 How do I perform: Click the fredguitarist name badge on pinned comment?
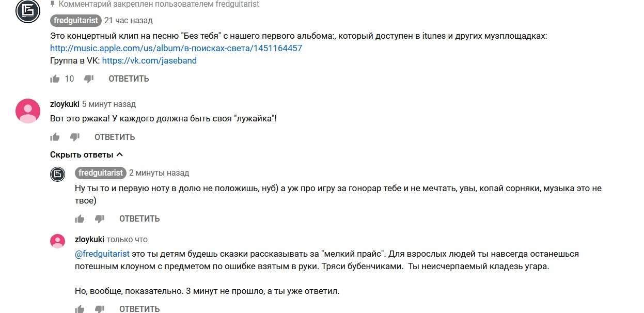75,21
